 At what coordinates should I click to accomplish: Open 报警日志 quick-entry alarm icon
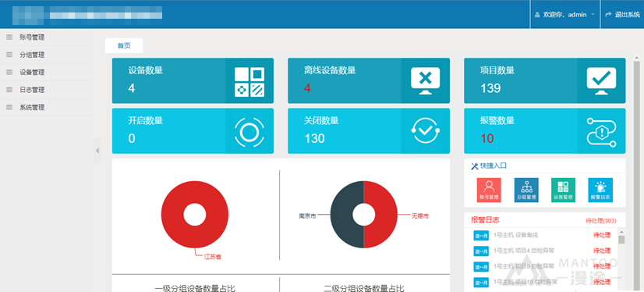coord(600,190)
